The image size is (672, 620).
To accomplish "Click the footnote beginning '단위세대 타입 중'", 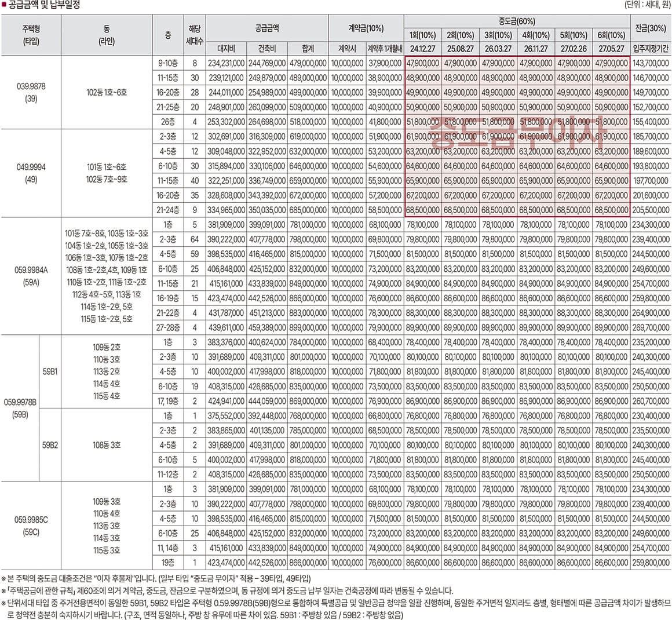I will click(x=336, y=610).
